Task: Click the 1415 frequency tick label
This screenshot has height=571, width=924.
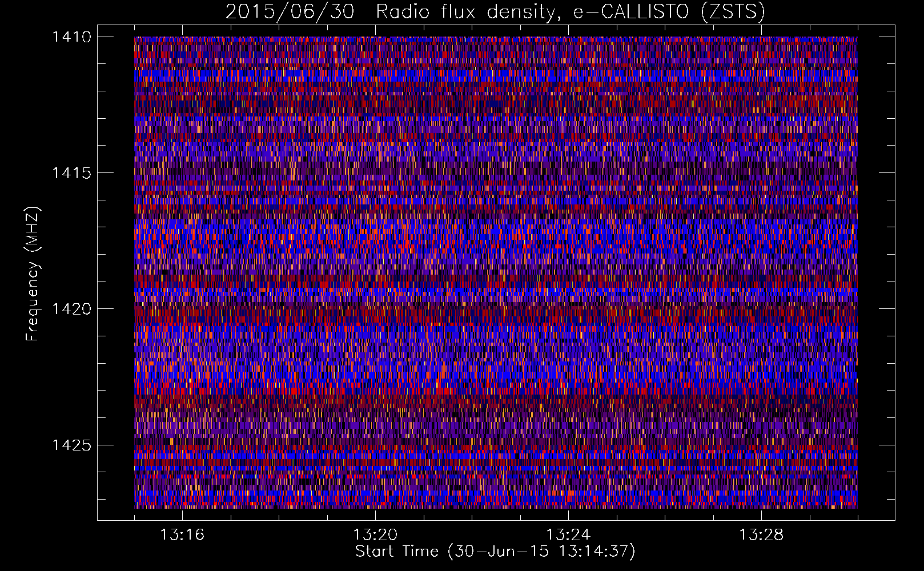Action: (x=71, y=173)
